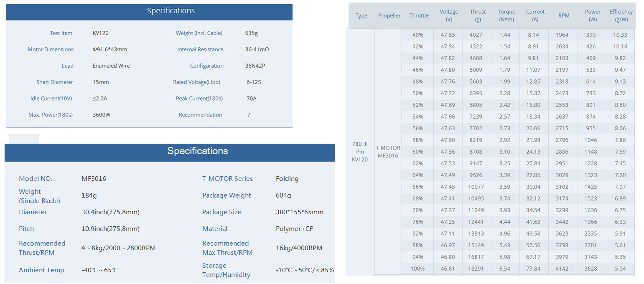Select the Power (W) column header
644x284 pixels.
pyautogui.click(x=592, y=15)
